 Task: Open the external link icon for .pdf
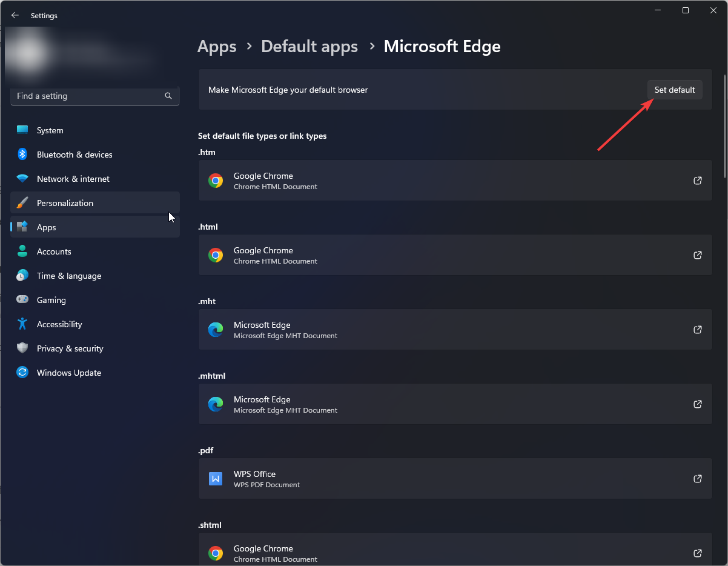click(x=698, y=479)
